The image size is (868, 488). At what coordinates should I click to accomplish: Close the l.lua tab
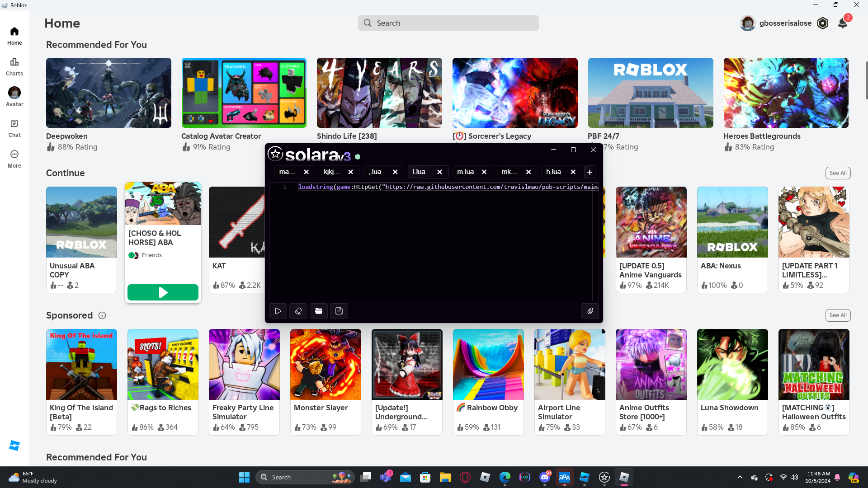point(439,172)
